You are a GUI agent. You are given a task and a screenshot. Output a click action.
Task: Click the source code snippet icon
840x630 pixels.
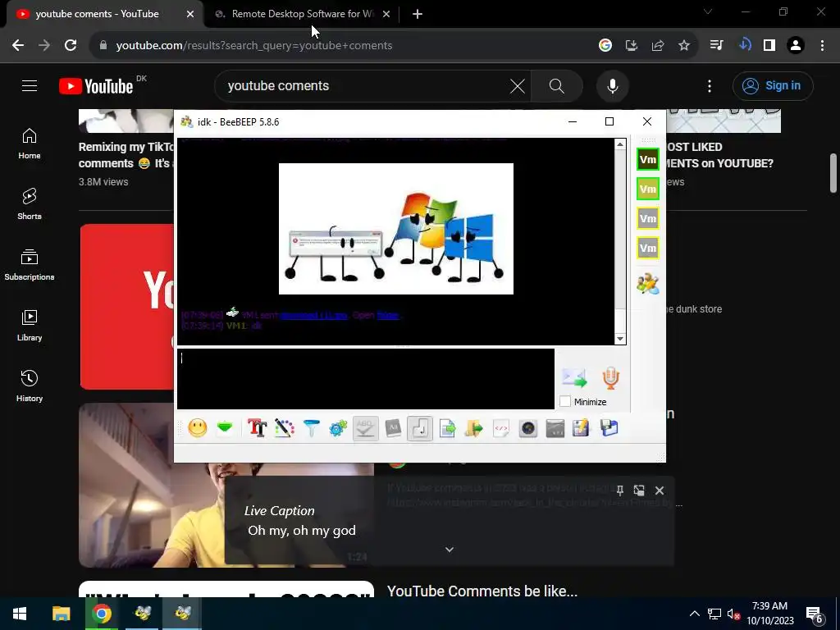pos(501,428)
